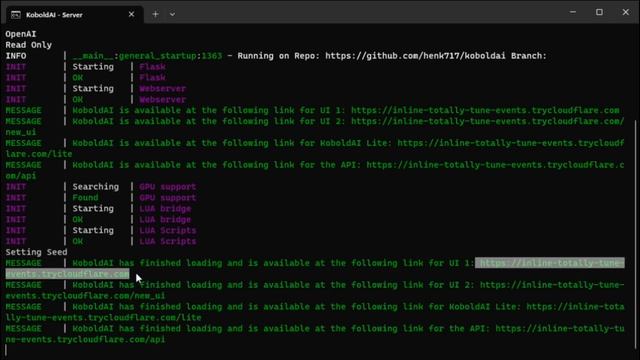640x360 pixels.
Task: Click the 'Setting Seed' line
Action: coord(36,252)
